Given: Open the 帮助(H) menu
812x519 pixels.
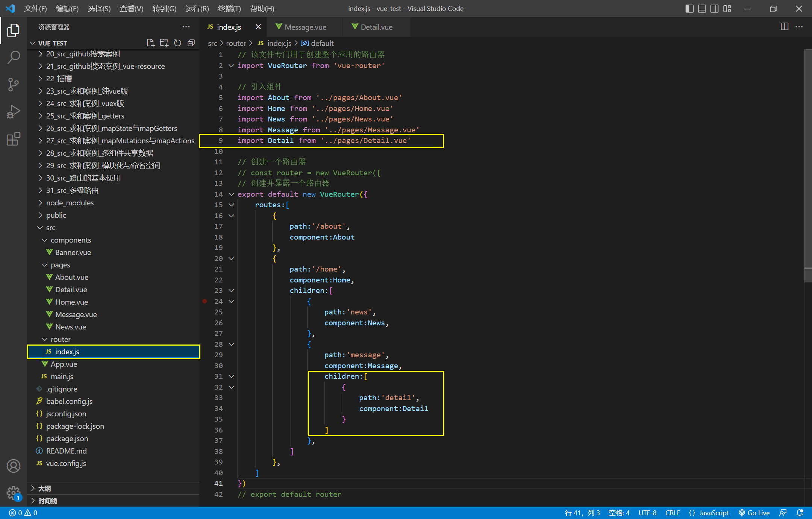Looking at the screenshot, I should 262,8.
